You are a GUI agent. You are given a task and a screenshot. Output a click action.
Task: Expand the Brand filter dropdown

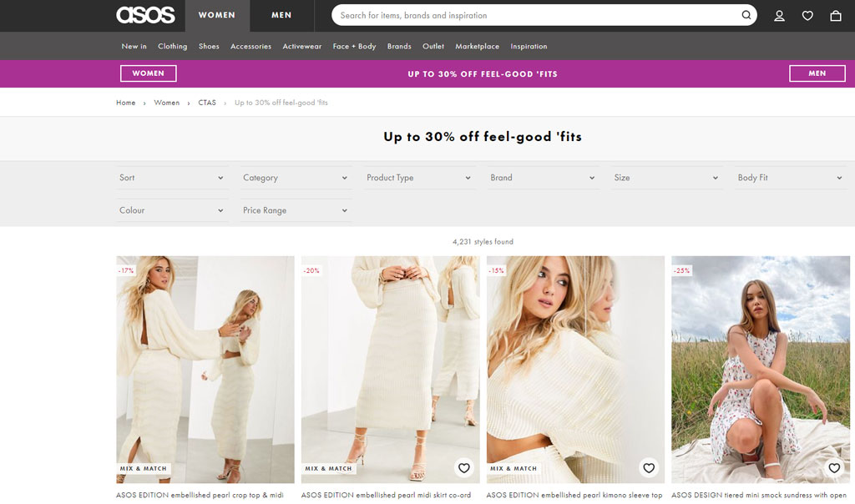(543, 178)
